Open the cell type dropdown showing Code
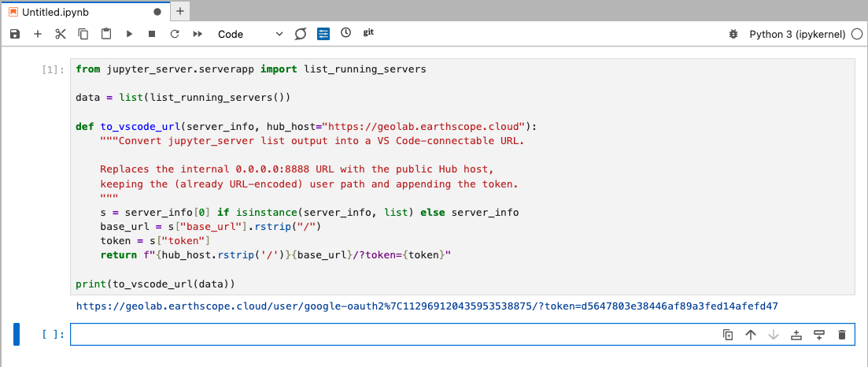 (249, 35)
